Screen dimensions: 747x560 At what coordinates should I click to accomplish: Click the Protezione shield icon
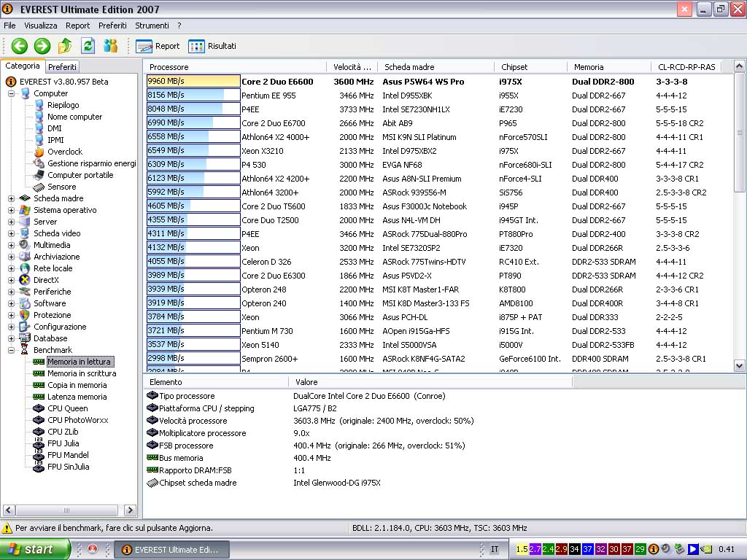[25, 315]
